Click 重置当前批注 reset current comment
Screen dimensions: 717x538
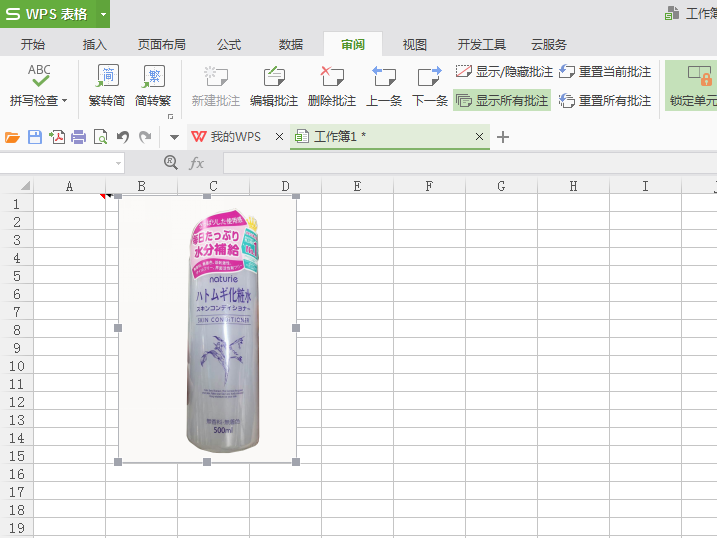click(x=605, y=72)
